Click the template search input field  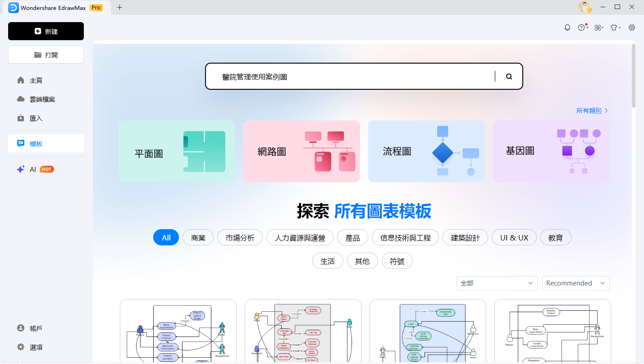click(x=352, y=77)
